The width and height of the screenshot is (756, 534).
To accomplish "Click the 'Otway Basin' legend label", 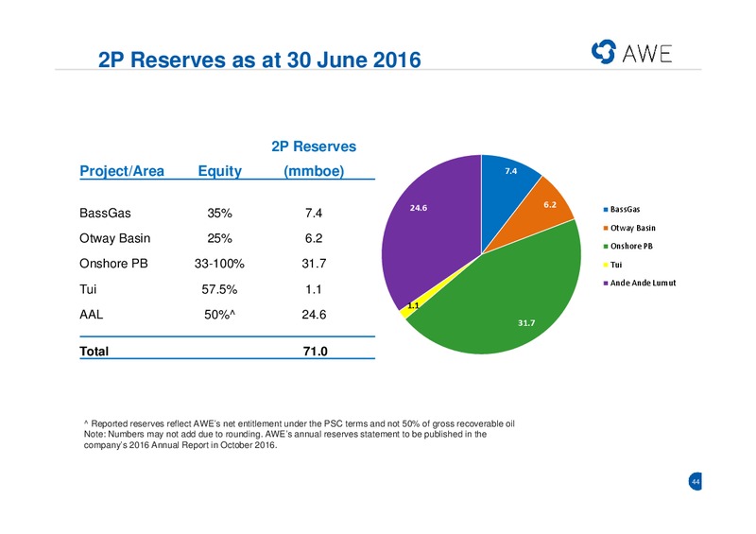I will tap(633, 228).
